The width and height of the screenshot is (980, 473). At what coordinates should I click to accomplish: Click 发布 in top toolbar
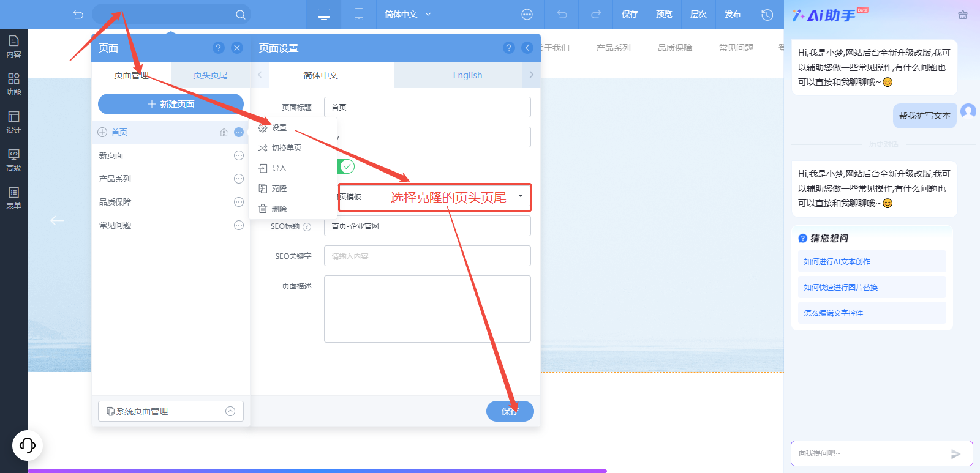pos(733,14)
